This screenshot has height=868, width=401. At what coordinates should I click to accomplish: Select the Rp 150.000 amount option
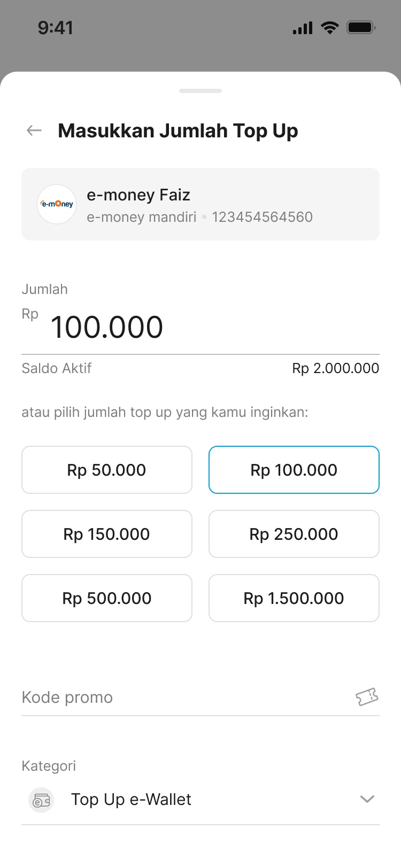click(x=107, y=534)
